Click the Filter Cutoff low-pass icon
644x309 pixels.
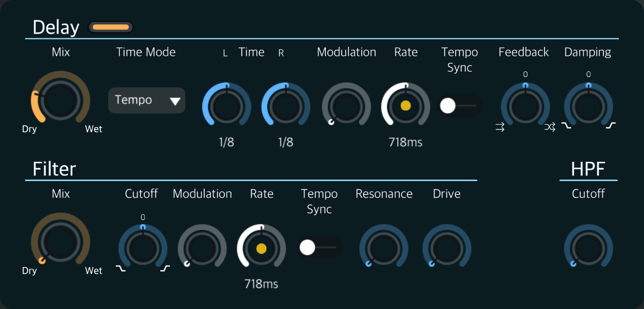coord(120,268)
